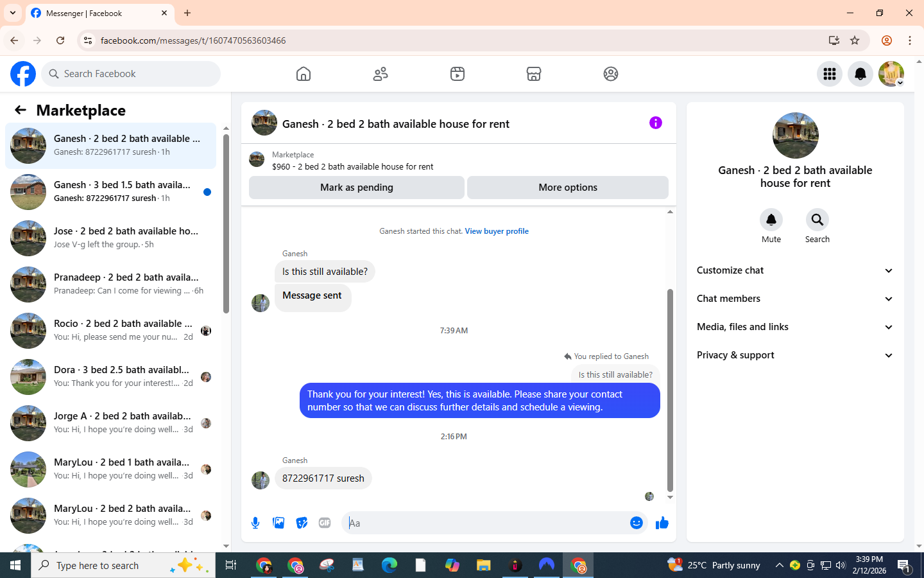Open the tab search dropdown arrow
The width and height of the screenshot is (924, 578).
(13, 13)
